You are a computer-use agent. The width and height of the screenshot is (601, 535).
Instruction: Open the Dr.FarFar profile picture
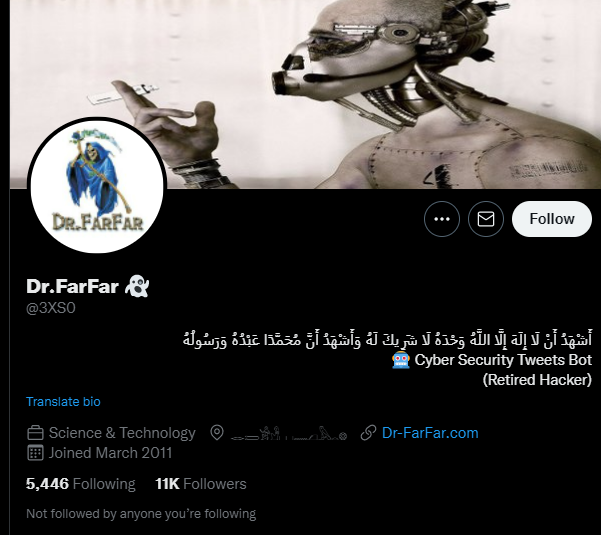pyautogui.click(x=97, y=185)
